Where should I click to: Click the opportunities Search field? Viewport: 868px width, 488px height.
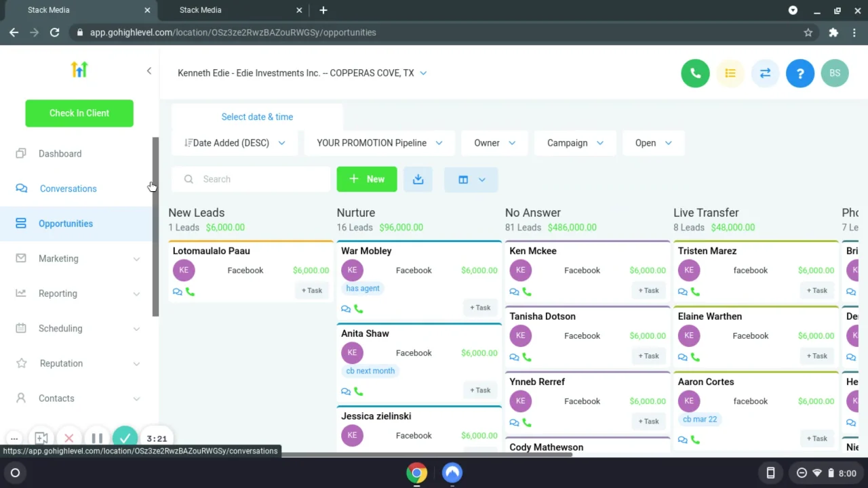point(251,179)
